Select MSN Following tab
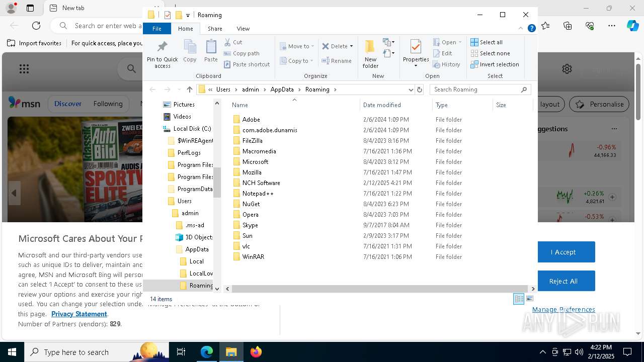 (x=108, y=104)
